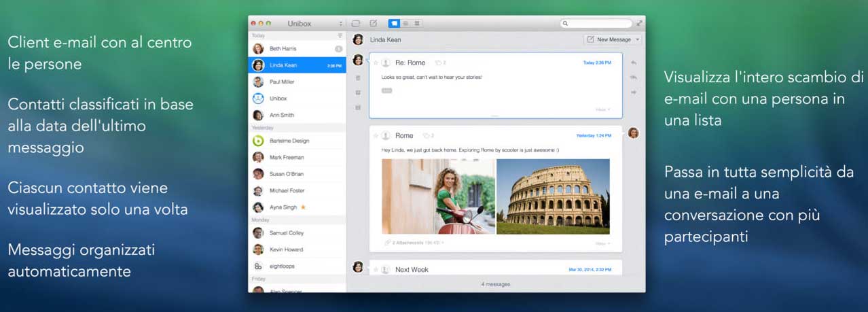Click the forward arrow icon
Viewport: 868px width, 312px height.
point(634,92)
